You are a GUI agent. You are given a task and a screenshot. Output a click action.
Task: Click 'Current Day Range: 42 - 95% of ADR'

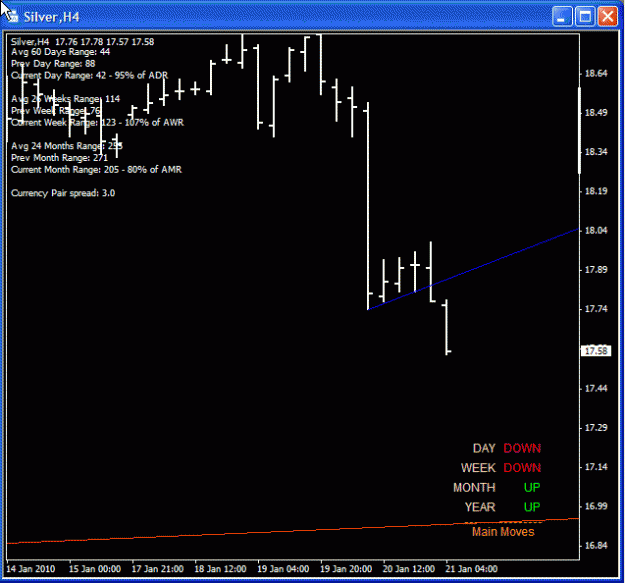(90, 75)
